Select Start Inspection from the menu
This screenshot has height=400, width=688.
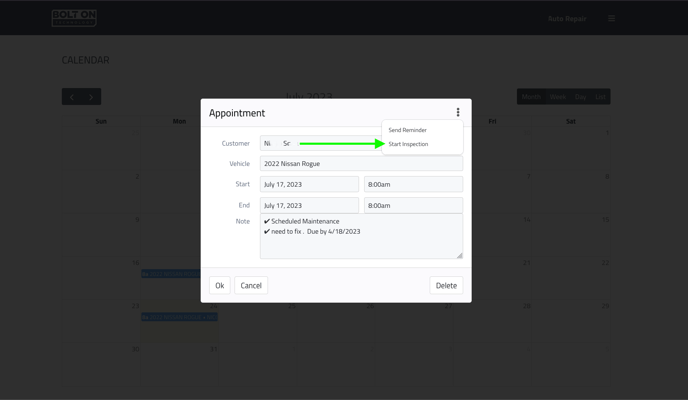coord(408,144)
